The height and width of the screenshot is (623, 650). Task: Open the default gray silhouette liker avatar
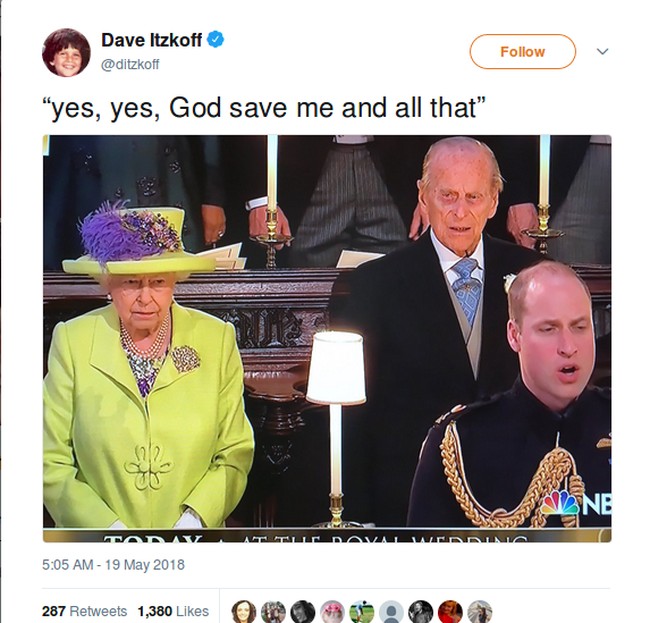391,611
